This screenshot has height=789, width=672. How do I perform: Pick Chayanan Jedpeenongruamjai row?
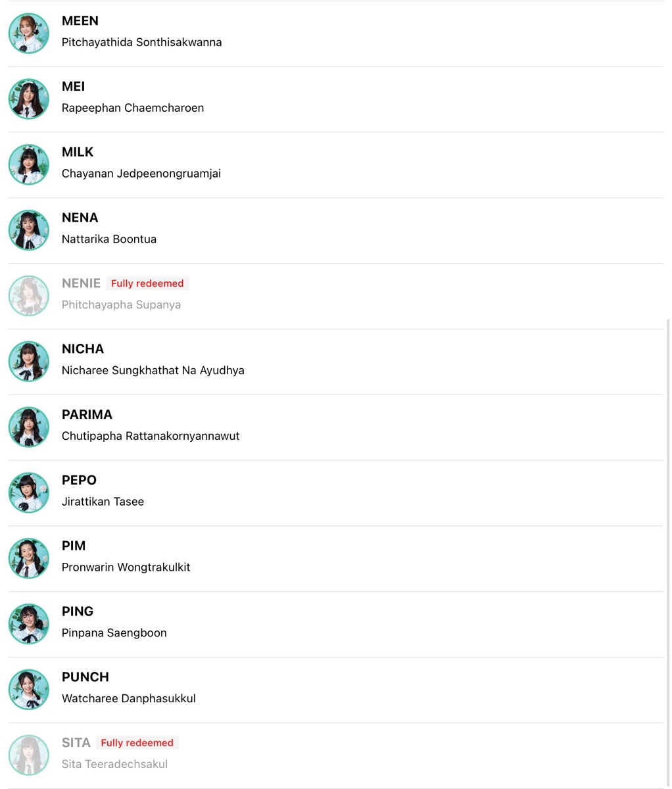tap(336, 165)
